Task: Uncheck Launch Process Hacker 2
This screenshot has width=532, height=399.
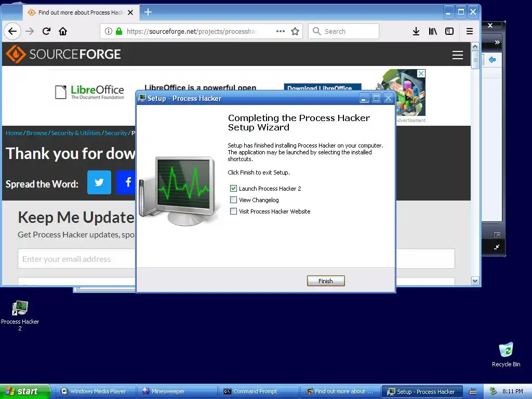Action: [x=233, y=188]
